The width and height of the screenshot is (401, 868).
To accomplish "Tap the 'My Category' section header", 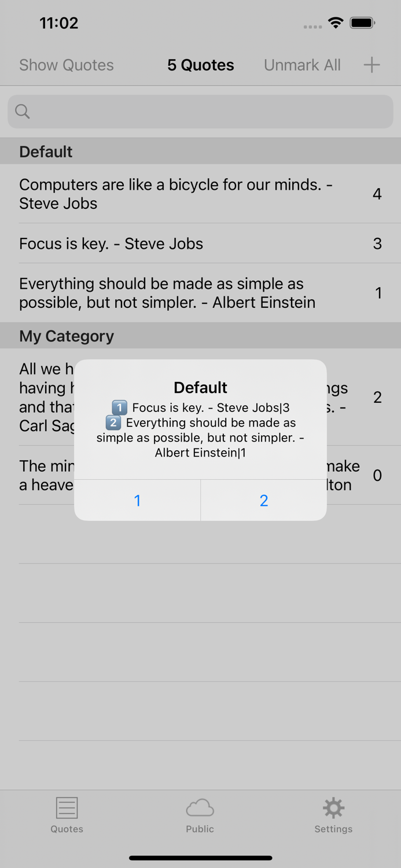I will (x=66, y=336).
